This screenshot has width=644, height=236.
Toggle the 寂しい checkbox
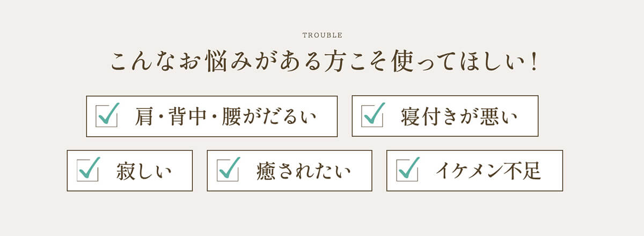pyautogui.click(x=87, y=171)
